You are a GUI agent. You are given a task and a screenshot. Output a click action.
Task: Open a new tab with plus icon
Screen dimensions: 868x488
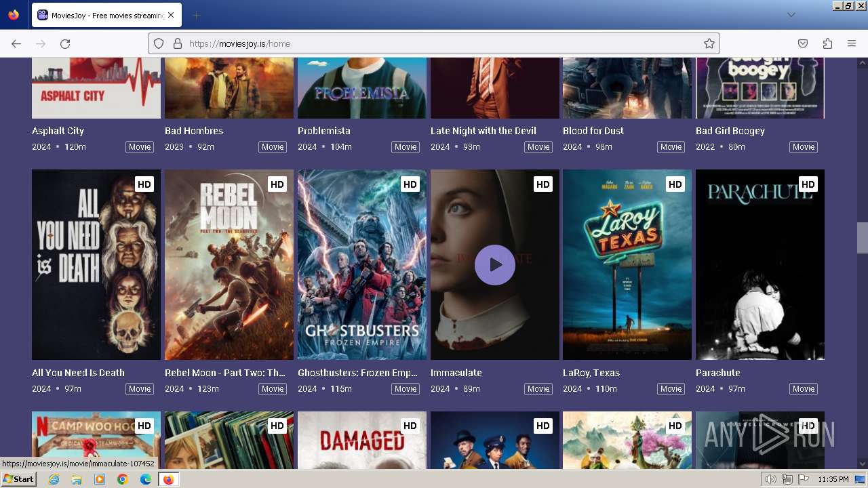[x=196, y=15]
